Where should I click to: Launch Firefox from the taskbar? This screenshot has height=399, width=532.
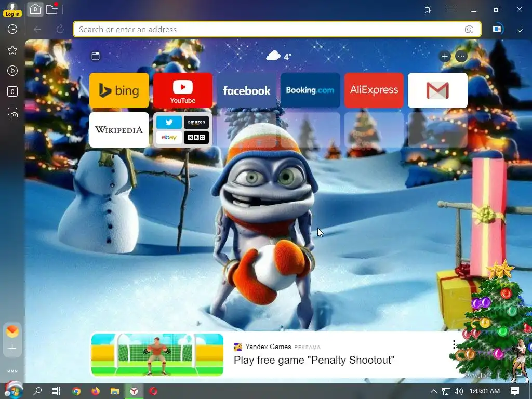96,391
